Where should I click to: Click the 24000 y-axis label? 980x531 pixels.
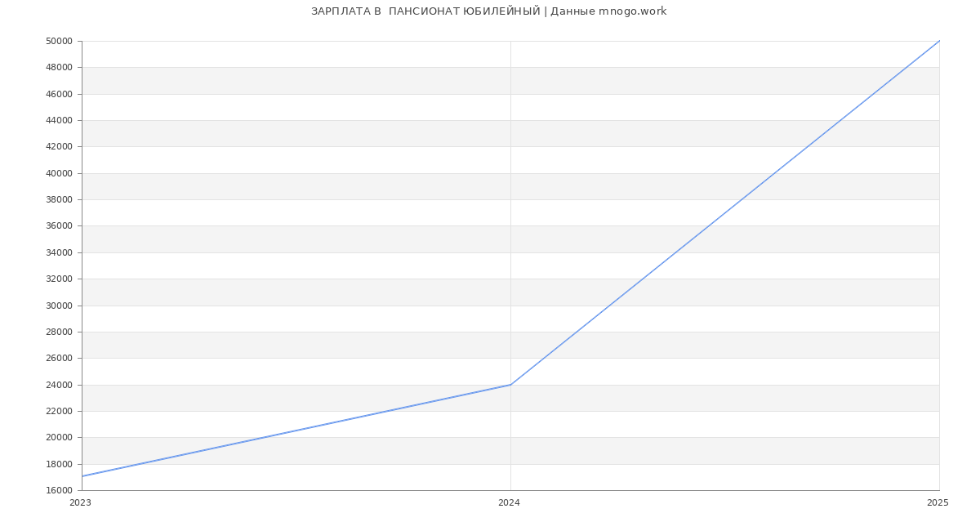59,385
